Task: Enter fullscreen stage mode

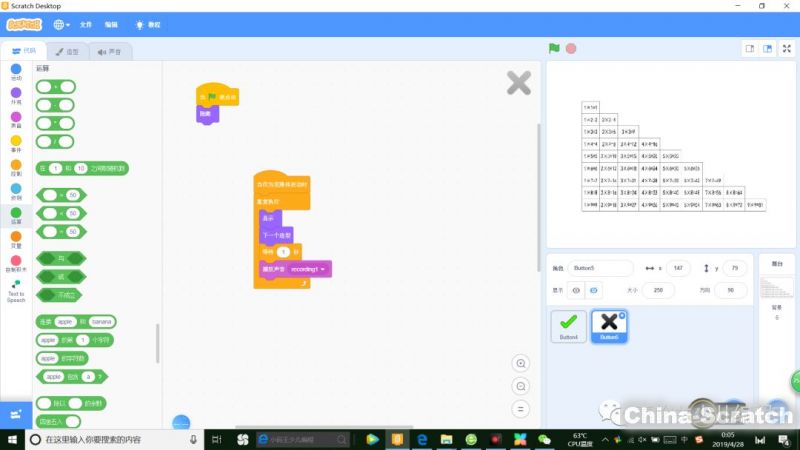Action: coord(787,48)
